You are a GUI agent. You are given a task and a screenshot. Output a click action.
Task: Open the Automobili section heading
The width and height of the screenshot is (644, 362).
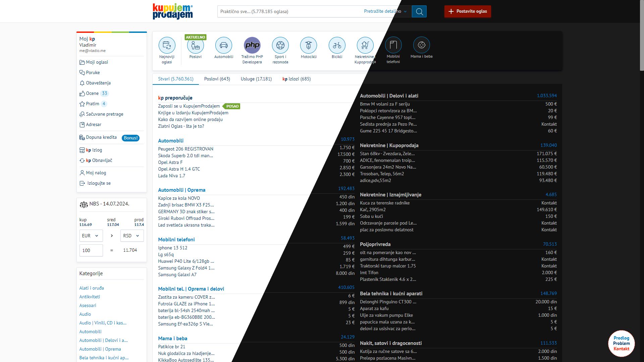(171, 141)
